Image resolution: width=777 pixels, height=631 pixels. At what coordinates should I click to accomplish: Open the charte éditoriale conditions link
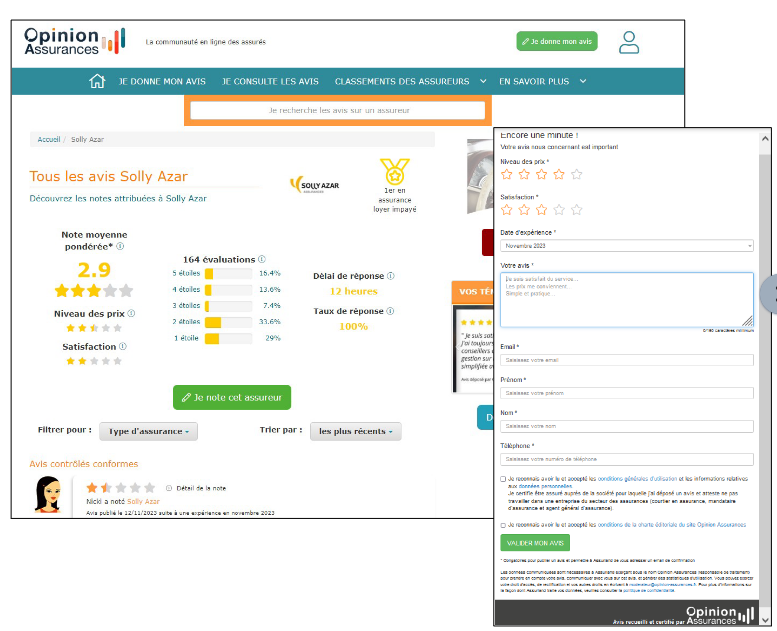pos(671,524)
